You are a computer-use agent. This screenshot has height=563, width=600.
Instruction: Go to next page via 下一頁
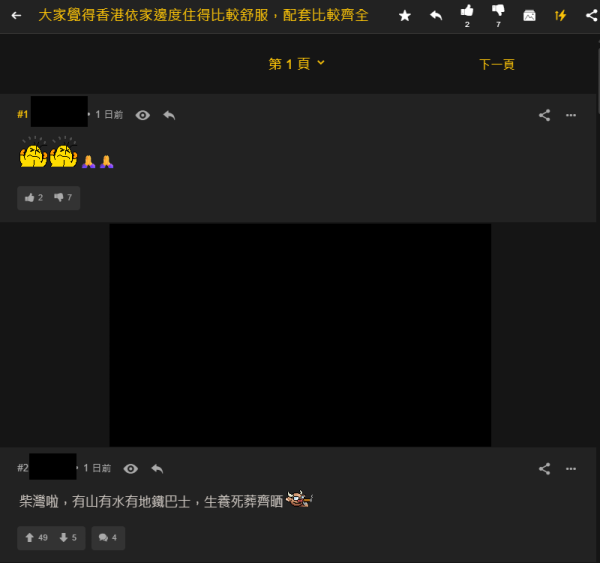496,64
